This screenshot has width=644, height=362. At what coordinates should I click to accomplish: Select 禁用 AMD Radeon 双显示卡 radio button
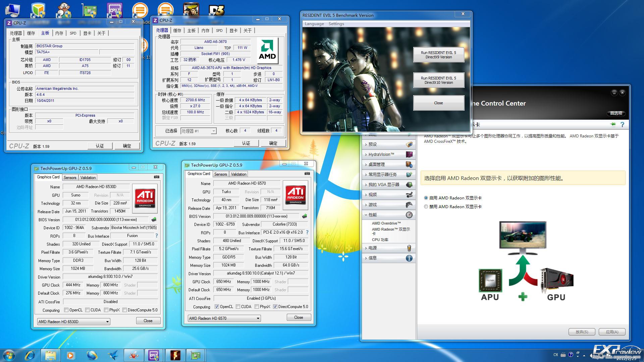(426, 207)
